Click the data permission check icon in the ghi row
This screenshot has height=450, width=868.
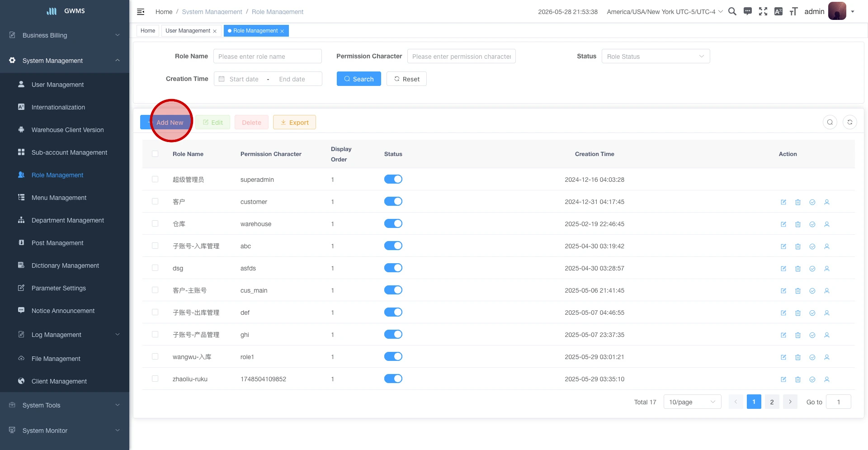[812, 335]
